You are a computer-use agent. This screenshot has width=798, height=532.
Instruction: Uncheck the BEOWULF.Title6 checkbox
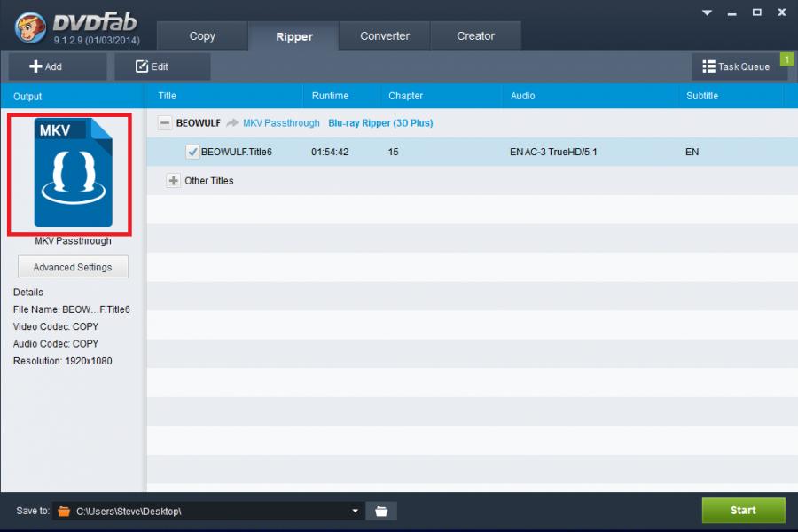point(192,152)
